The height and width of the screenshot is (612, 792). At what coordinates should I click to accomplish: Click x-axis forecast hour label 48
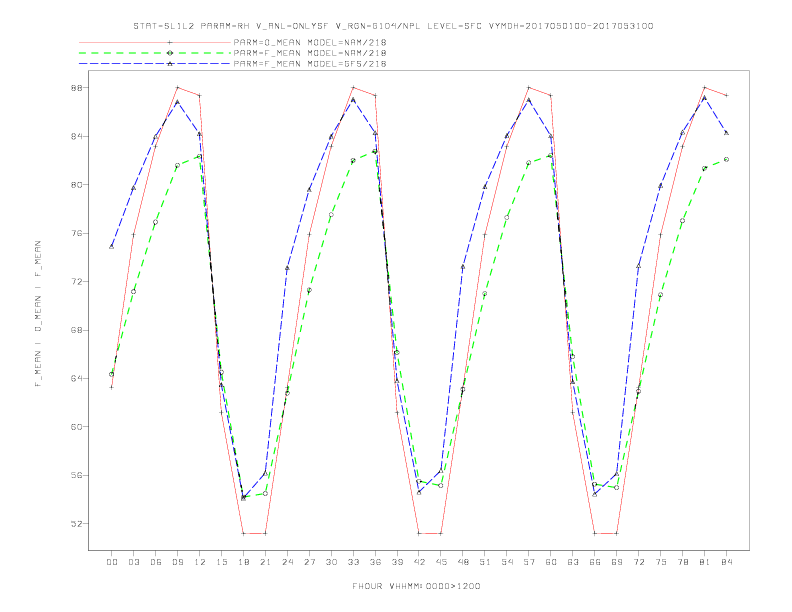coord(463,562)
